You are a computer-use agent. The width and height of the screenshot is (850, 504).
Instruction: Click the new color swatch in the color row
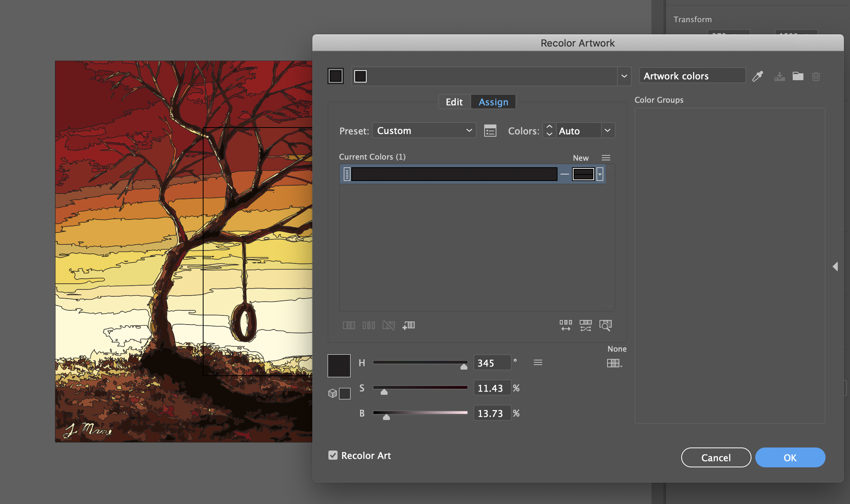point(583,174)
